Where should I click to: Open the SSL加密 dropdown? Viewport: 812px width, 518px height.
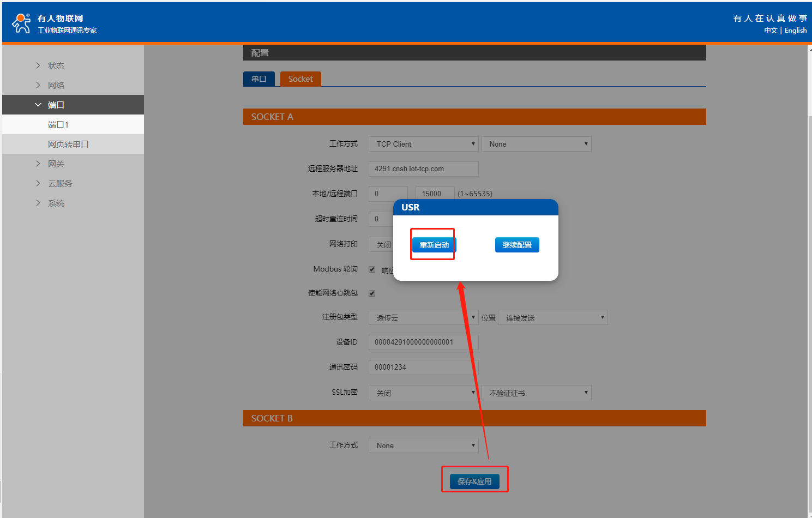423,393
